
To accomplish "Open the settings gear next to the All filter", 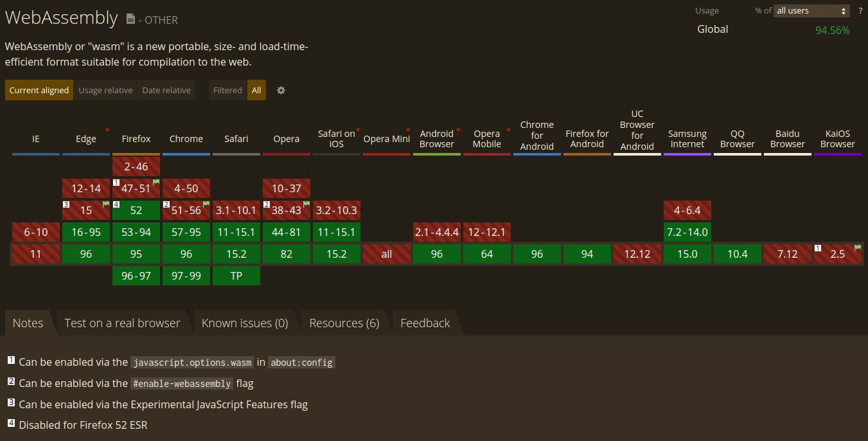I will [281, 90].
